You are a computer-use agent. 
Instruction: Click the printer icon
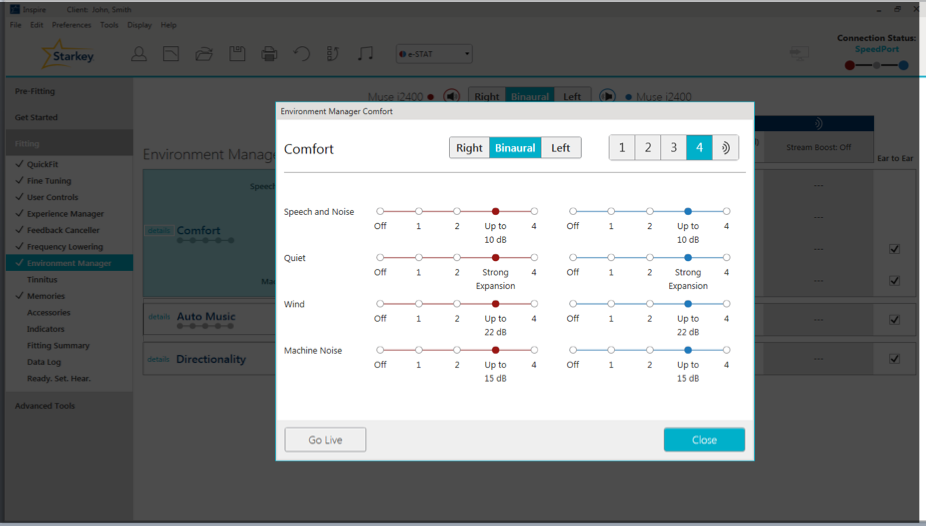pos(269,54)
